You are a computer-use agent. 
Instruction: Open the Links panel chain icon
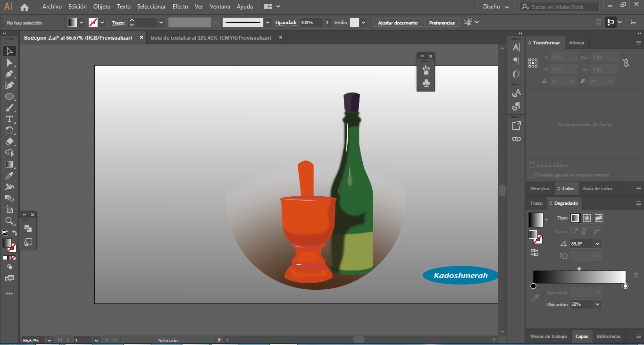coord(516,139)
